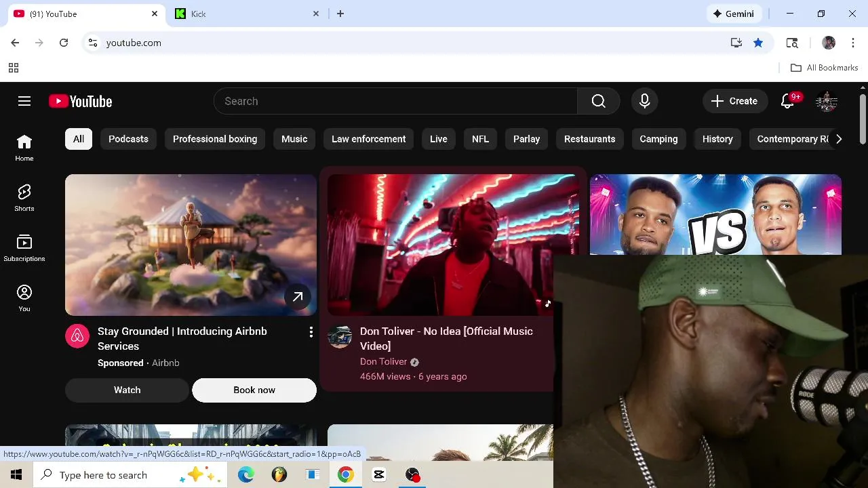Open Google Lens search icon in toolbar
This screenshot has height=488, width=868.
click(x=792, y=43)
